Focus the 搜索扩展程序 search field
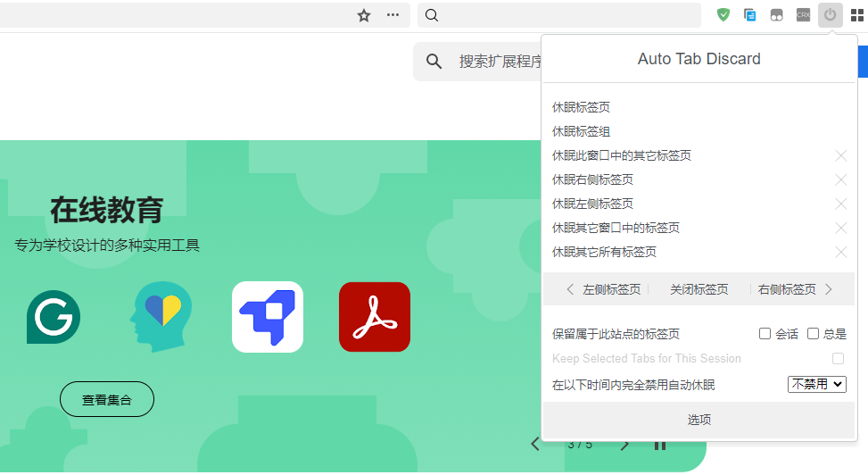868x475 pixels. point(477,62)
